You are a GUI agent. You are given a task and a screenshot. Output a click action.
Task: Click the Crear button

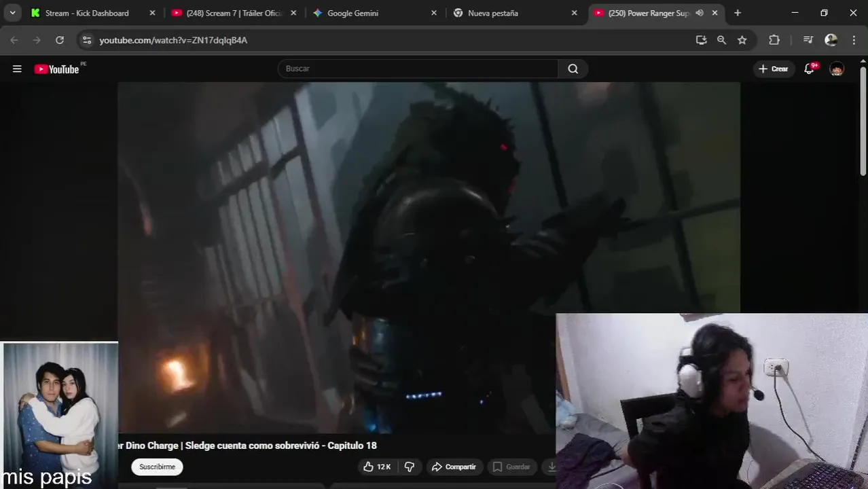coord(774,69)
